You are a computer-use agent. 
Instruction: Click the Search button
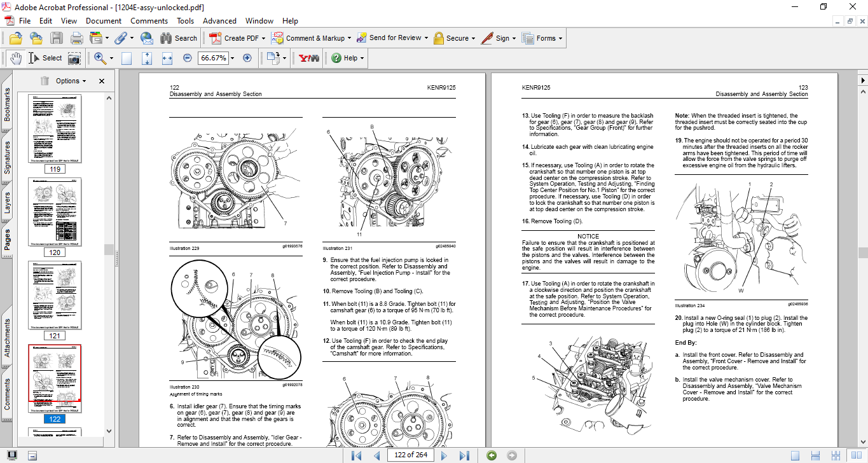(179, 38)
